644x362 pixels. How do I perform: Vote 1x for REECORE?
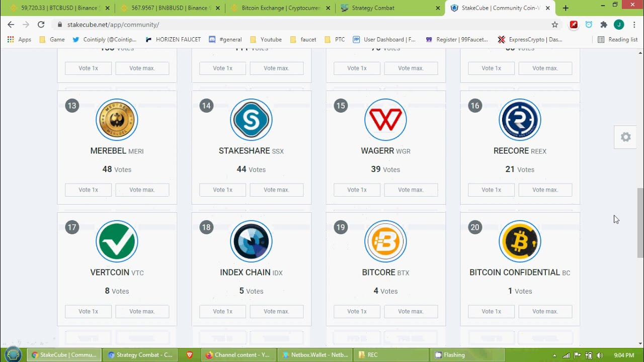(x=491, y=190)
